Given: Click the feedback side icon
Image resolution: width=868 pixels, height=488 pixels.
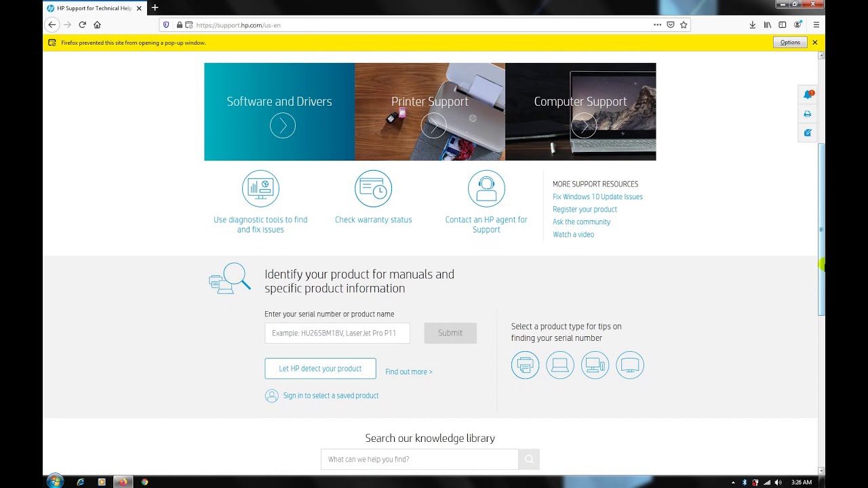Looking at the screenshot, I should [808, 133].
